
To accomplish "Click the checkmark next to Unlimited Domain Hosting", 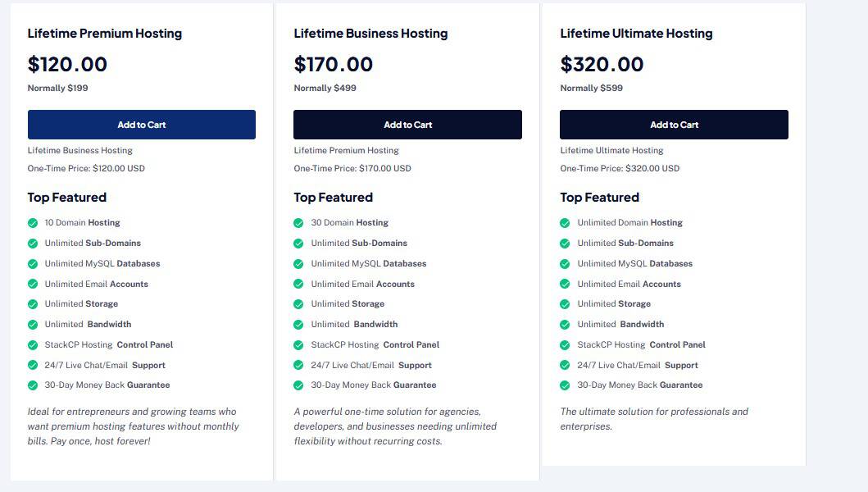I will pyautogui.click(x=565, y=222).
